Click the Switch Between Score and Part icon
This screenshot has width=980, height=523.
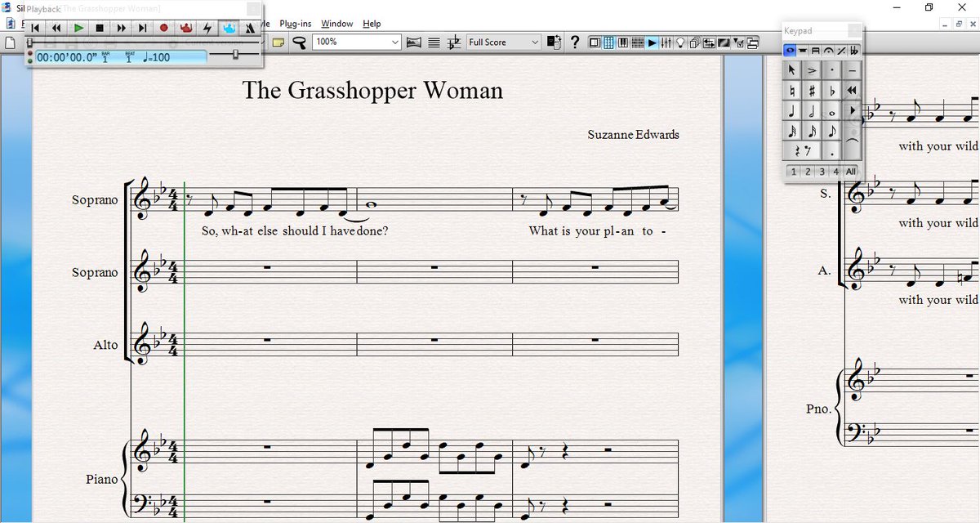point(555,42)
